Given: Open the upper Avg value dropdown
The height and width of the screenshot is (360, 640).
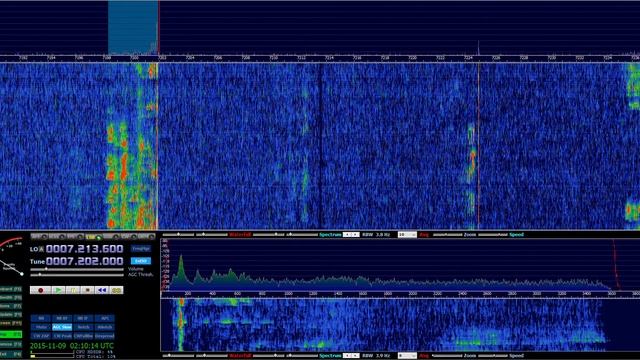Looking at the screenshot, I should [407, 235].
